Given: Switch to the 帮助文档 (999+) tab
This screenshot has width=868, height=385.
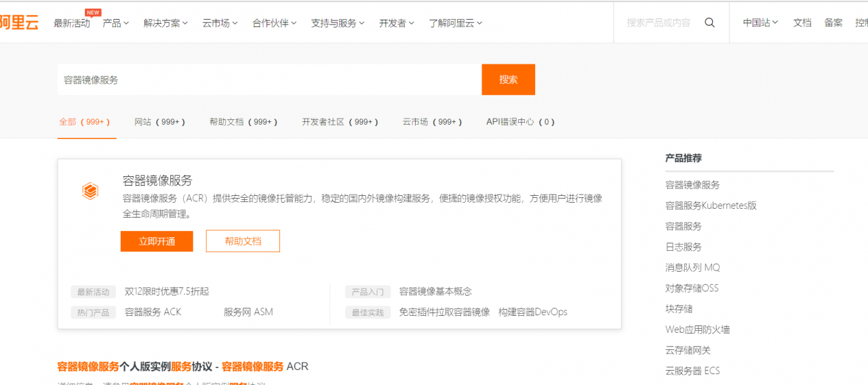Looking at the screenshot, I should [x=244, y=122].
